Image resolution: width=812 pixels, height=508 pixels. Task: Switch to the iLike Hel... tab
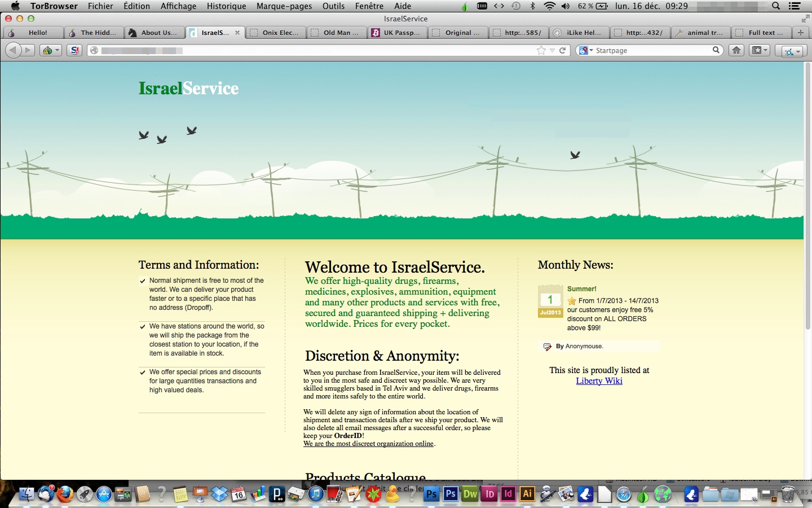click(x=580, y=33)
